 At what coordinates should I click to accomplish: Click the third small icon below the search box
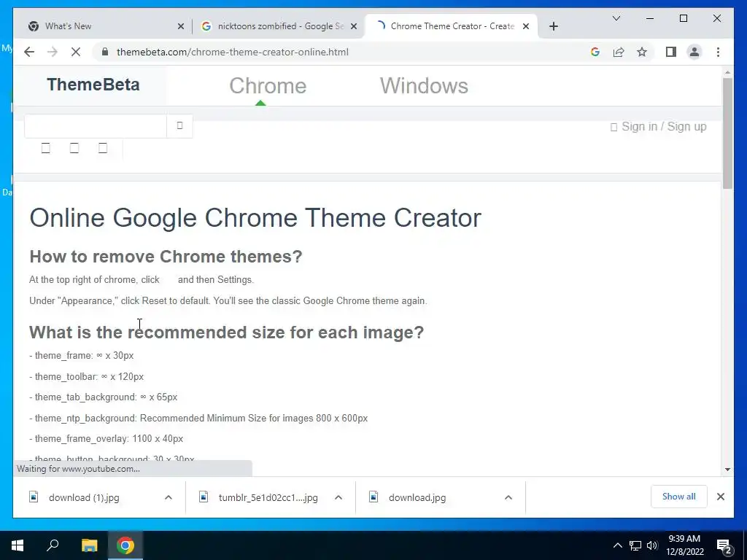103,148
